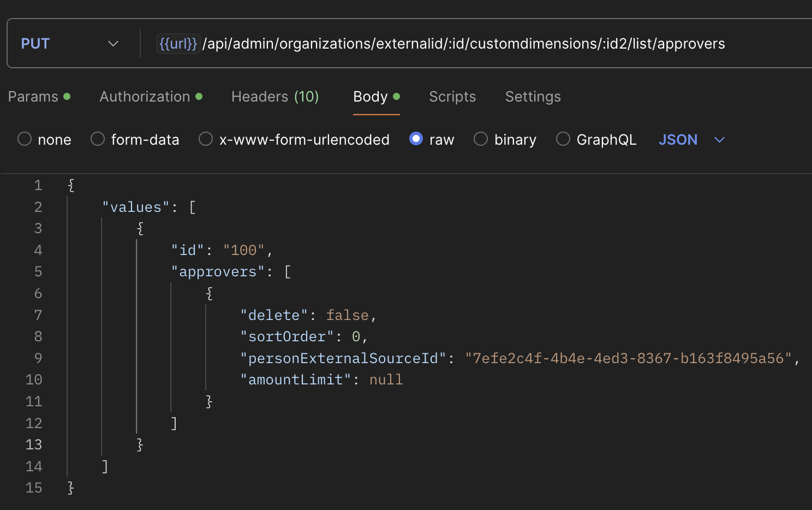
Task: Open the Settings tab
Action: [x=533, y=97]
